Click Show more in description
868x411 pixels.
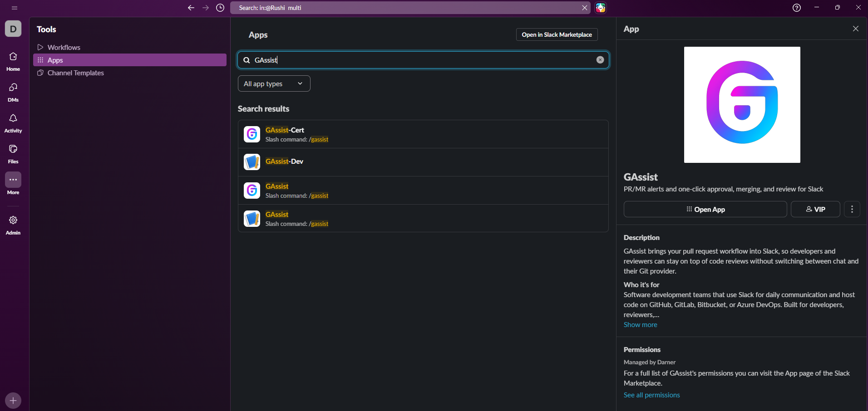(640, 325)
